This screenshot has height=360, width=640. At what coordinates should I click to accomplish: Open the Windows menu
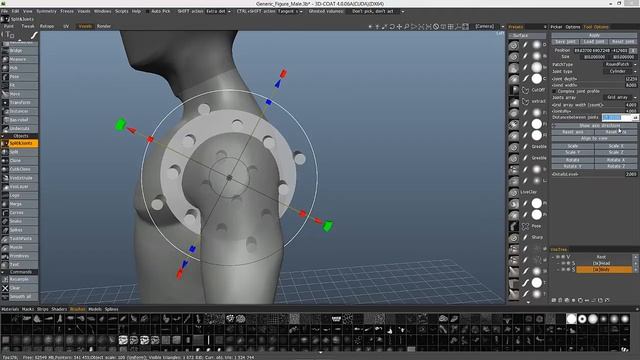(102, 11)
